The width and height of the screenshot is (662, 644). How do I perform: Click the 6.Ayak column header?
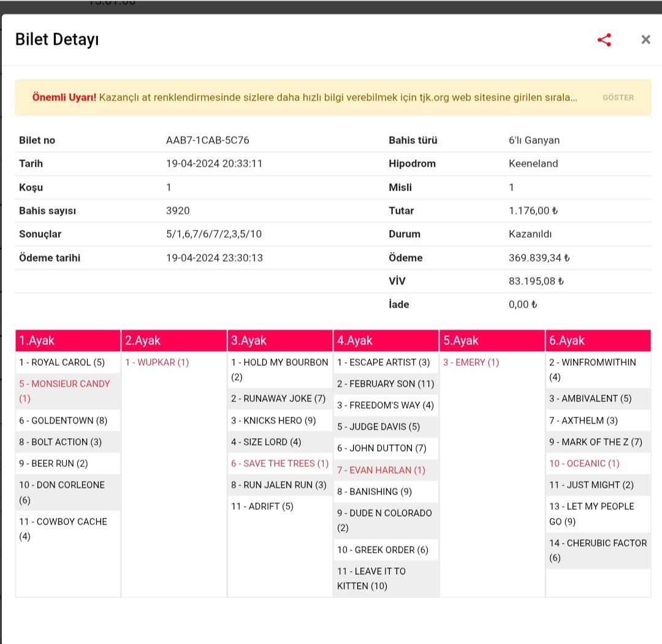tap(598, 341)
